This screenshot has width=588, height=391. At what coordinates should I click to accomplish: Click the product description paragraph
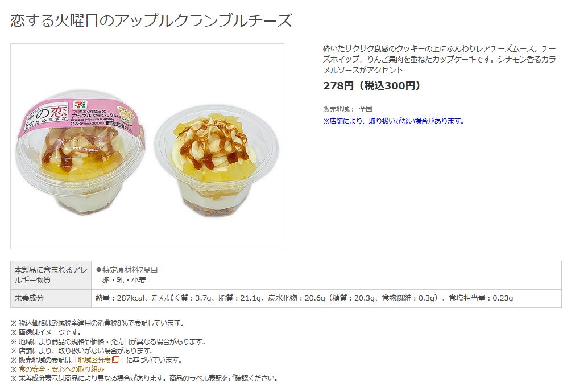coord(440,59)
